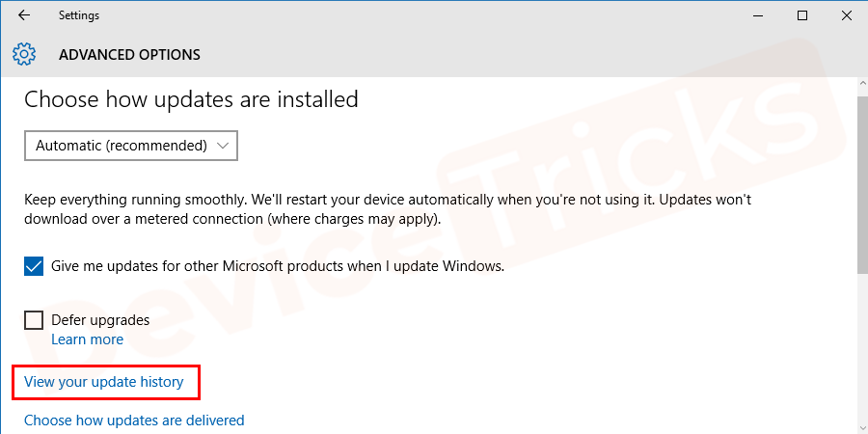868x434 pixels.
Task: Open View your update history
Action: (103, 382)
